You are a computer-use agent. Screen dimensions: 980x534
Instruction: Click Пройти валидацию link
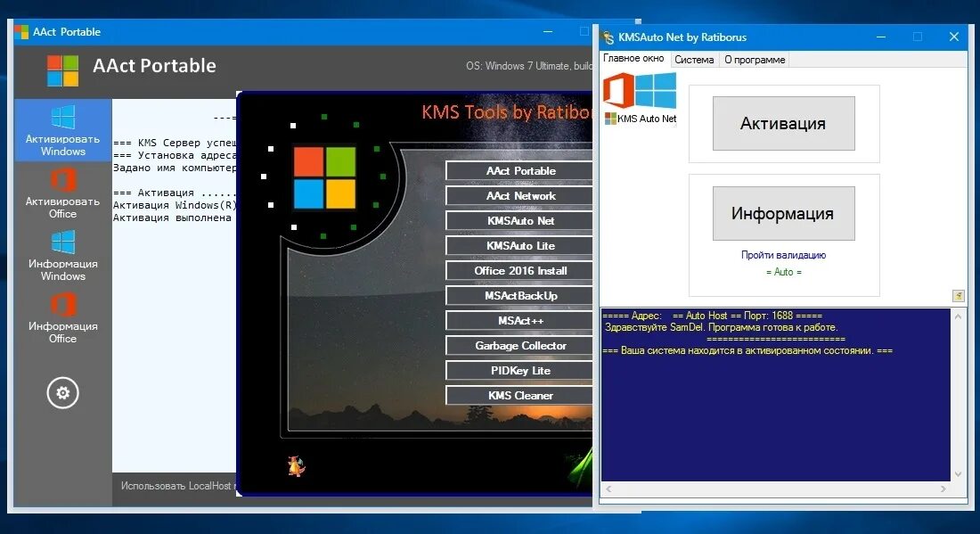pos(783,255)
